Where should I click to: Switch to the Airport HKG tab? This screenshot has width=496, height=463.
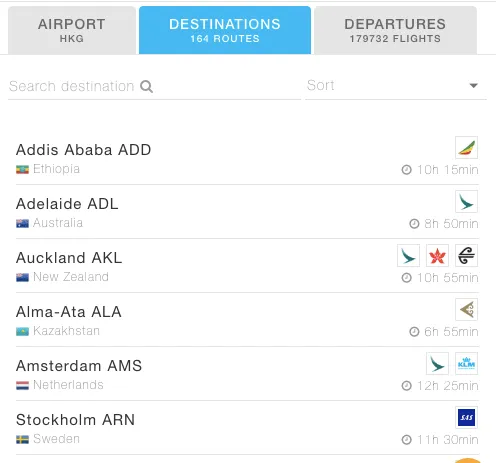[x=72, y=30]
